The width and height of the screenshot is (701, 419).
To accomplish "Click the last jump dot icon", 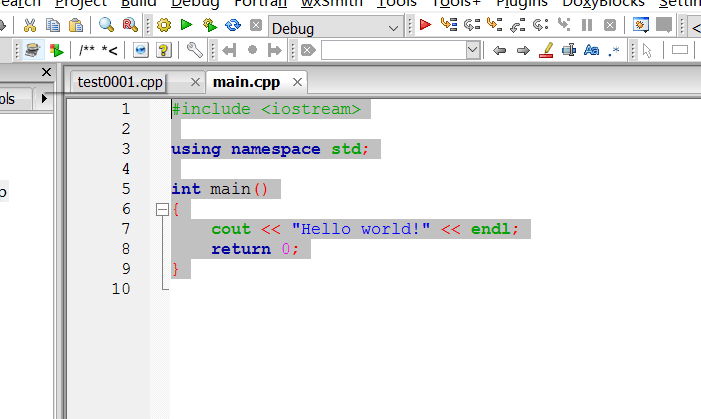I will (x=252, y=50).
